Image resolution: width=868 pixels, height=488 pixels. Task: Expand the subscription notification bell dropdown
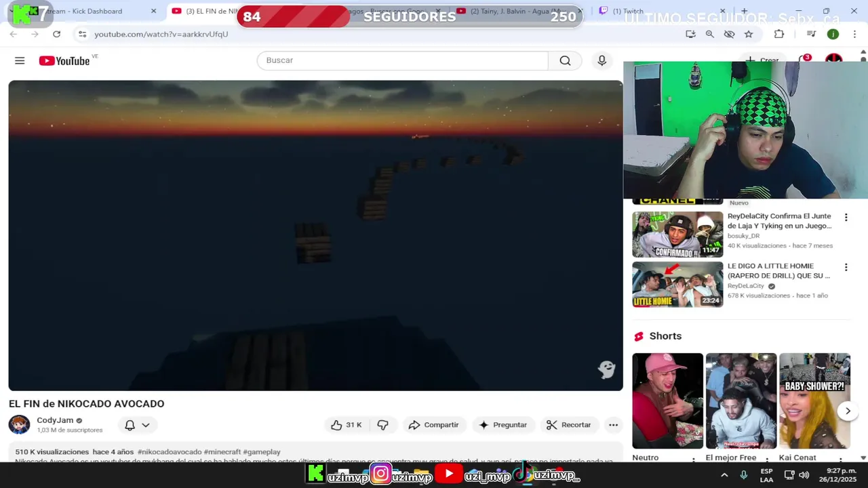coord(136,425)
